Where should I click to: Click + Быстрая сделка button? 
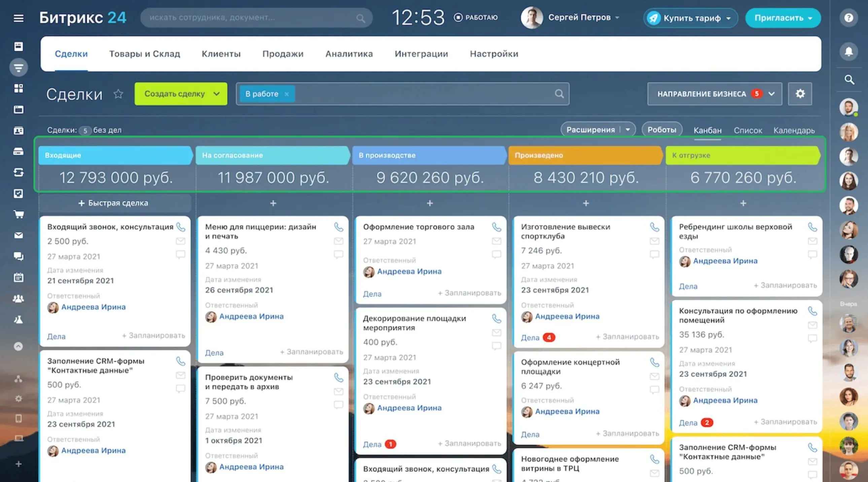point(113,203)
